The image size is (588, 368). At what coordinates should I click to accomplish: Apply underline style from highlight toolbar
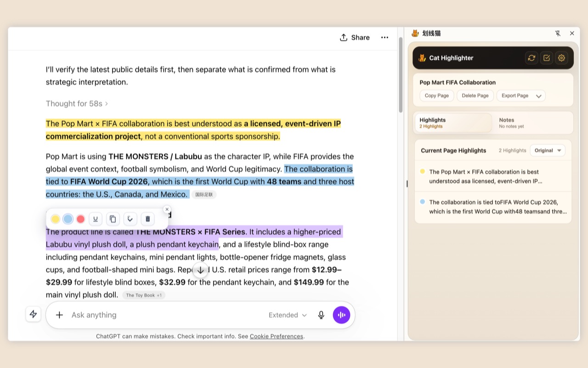click(96, 219)
